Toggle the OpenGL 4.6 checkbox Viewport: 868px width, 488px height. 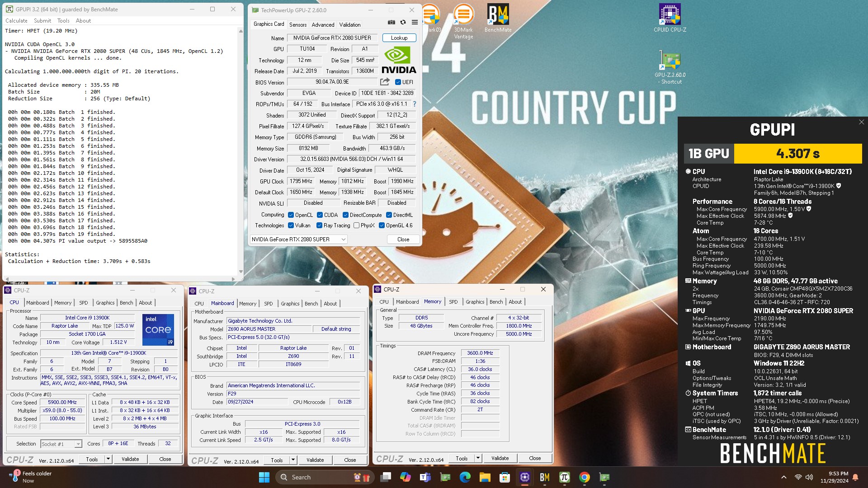[x=382, y=225]
